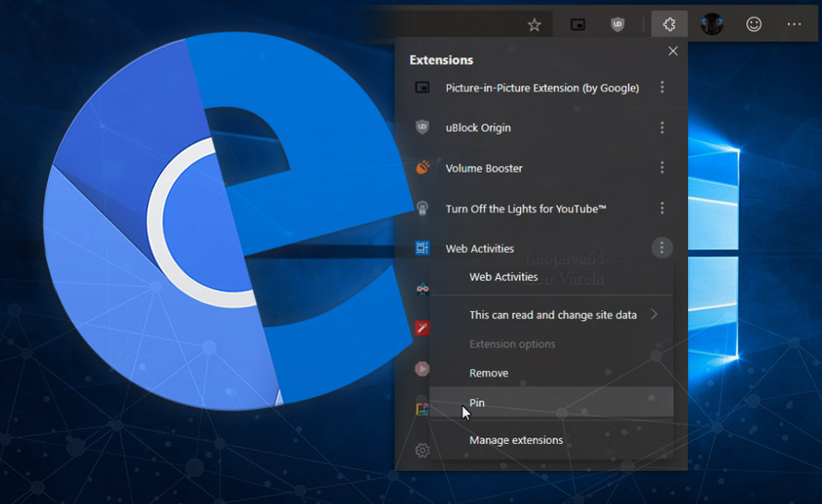
Task: Click the red pencil extension icon
Action: (x=422, y=328)
